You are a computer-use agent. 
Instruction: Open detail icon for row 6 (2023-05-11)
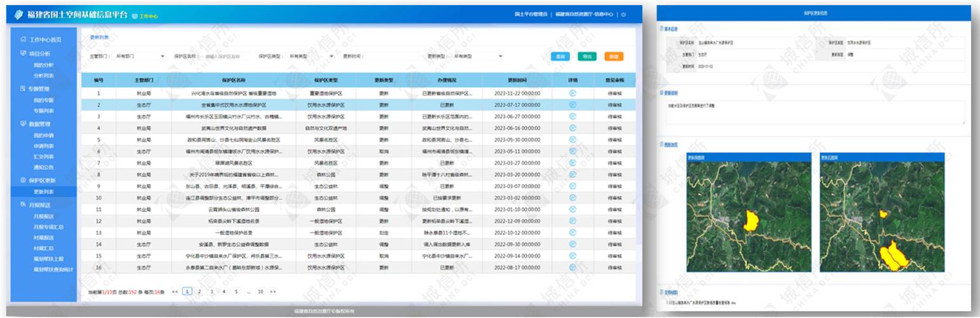pos(572,151)
